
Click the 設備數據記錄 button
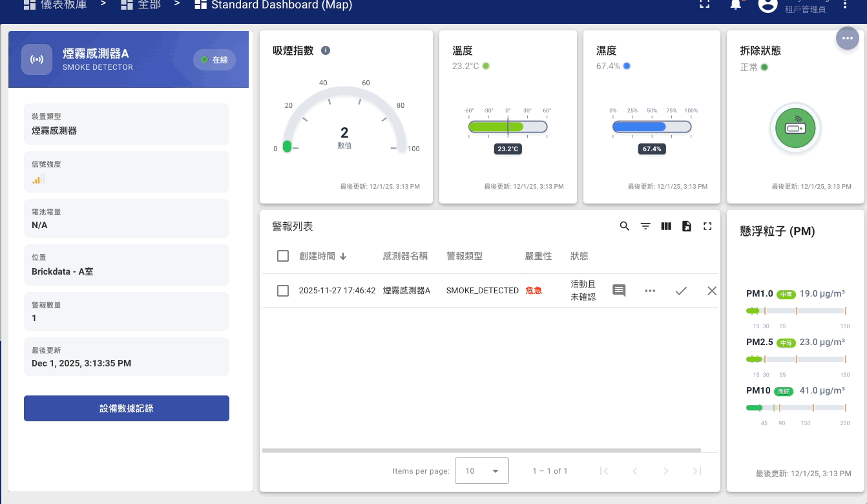click(127, 408)
